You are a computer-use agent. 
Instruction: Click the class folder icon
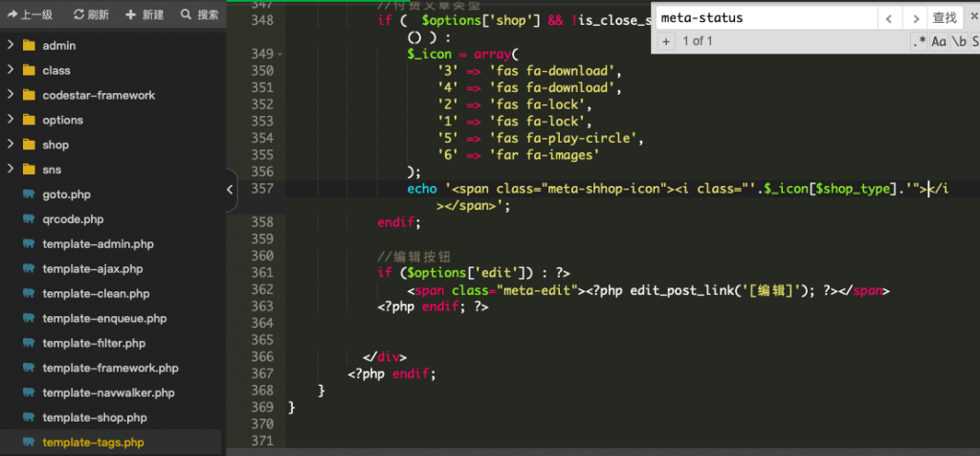[x=29, y=70]
